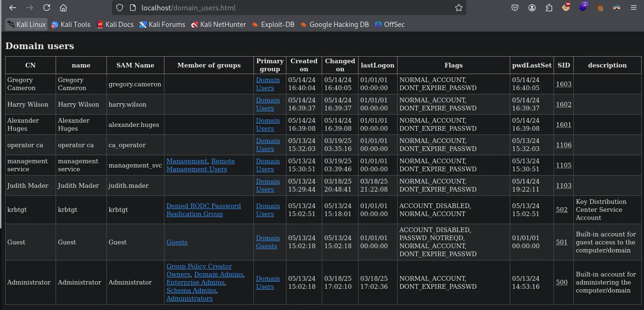Select the SAM name ca_operator
Screen dimensions: 644x310
pyautogui.click(x=127, y=145)
